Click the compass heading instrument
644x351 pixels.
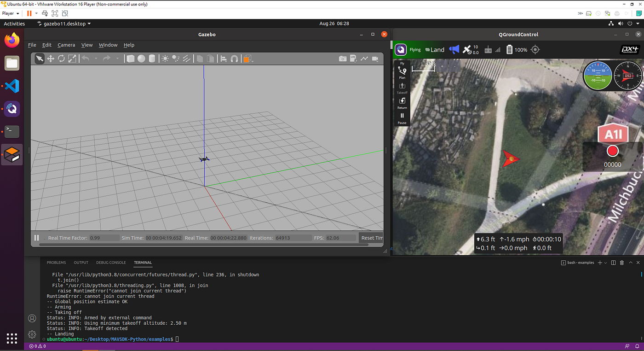click(x=627, y=76)
